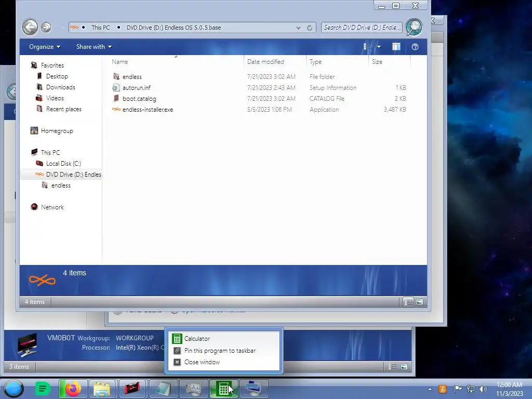532x399 pixels.
Task: Open the green chat app on taskbar
Action: (43, 389)
